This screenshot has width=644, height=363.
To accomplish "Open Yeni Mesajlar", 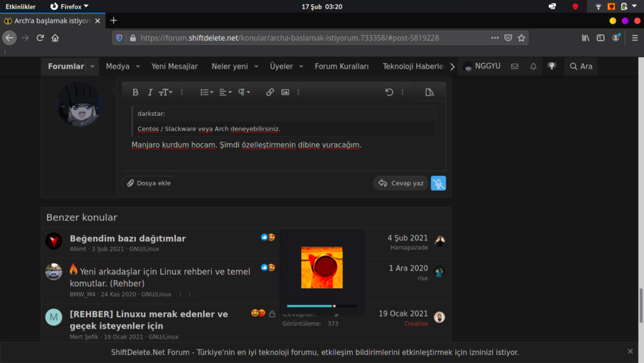I will pyautogui.click(x=174, y=66).
